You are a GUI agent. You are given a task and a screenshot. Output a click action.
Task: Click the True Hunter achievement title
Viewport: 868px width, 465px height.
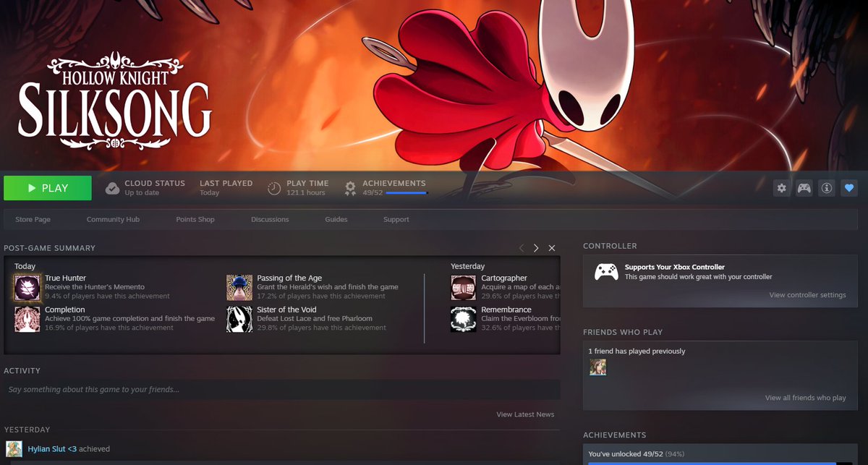pyautogui.click(x=65, y=278)
